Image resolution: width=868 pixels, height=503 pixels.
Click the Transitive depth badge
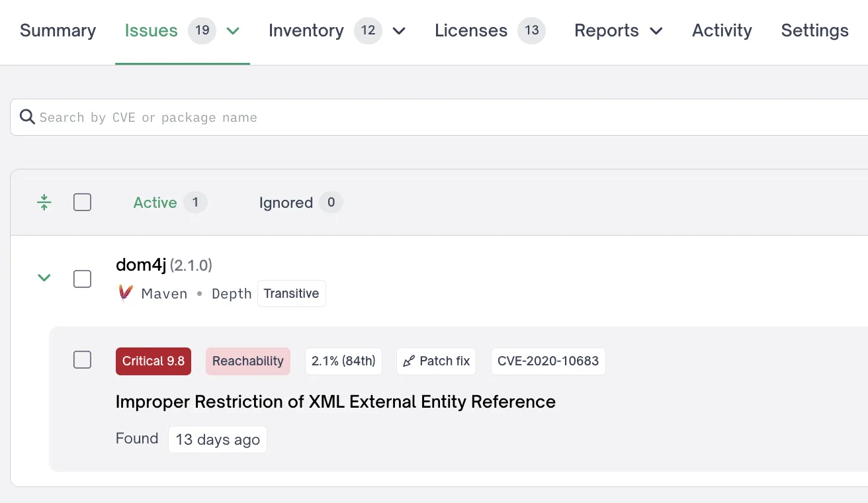pos(291,293)
